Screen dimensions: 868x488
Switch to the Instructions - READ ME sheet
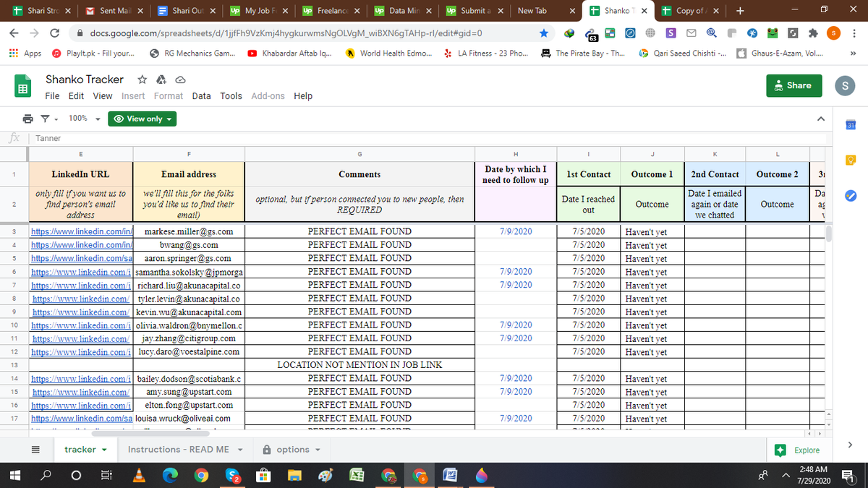(x=178, y=450)
